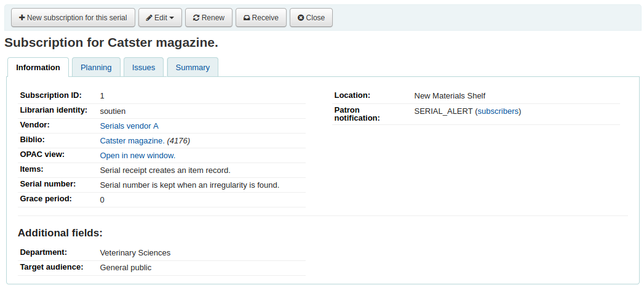Open the Summary tab

pyautogui.click(x=193, y=68)
